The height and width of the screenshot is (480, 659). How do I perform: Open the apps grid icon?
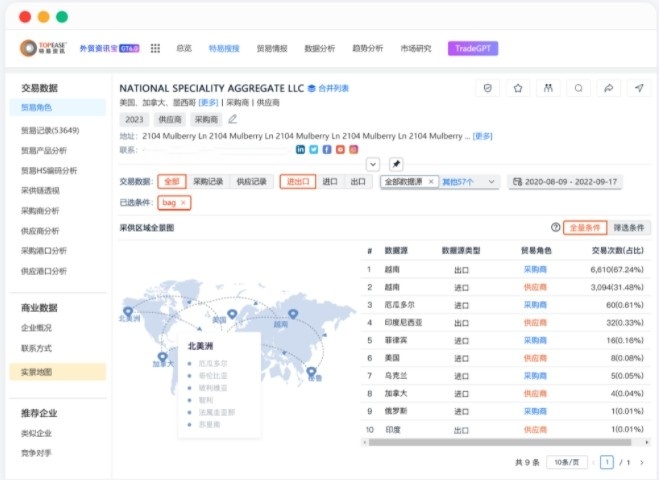coord(155,48)
